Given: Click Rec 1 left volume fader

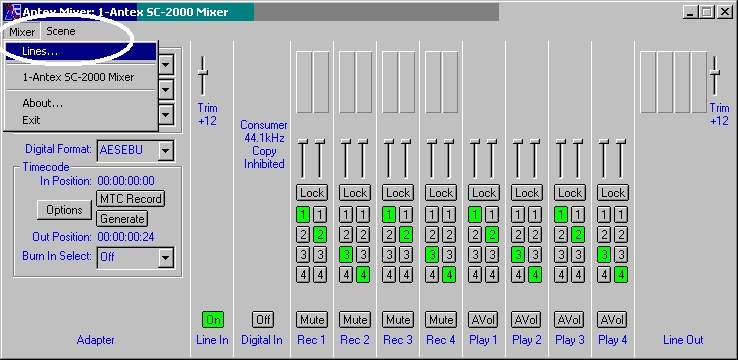Looking at the screenshot, I should click(x=304, y=159).
